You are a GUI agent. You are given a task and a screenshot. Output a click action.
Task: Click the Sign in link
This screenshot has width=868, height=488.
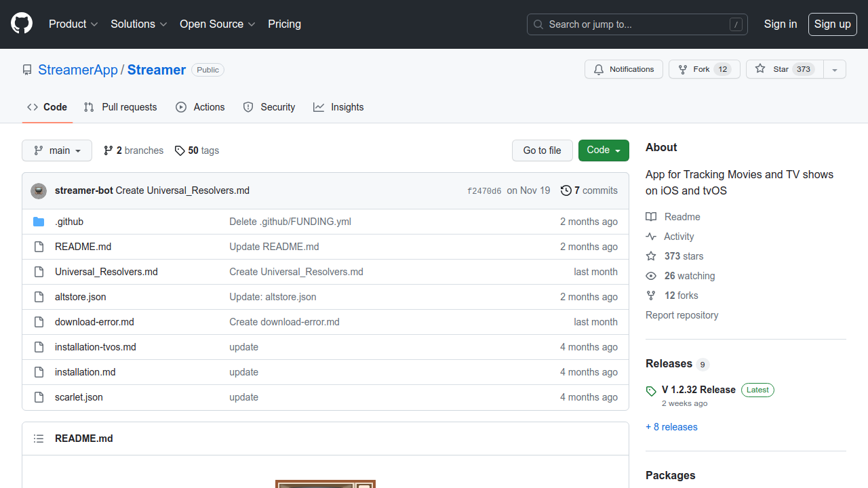coord(781,24)
